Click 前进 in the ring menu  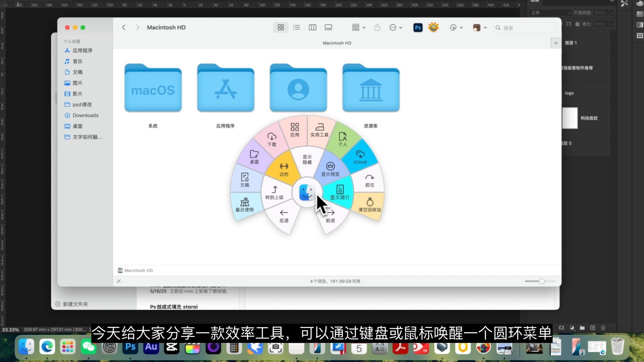point(330,216)
